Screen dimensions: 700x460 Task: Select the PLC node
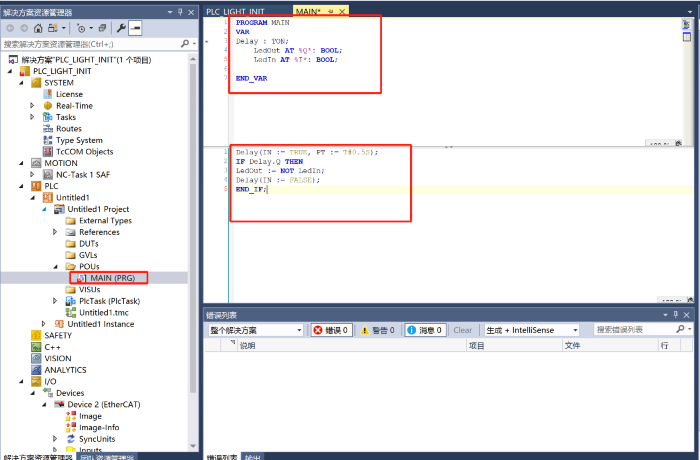[51, 186]
